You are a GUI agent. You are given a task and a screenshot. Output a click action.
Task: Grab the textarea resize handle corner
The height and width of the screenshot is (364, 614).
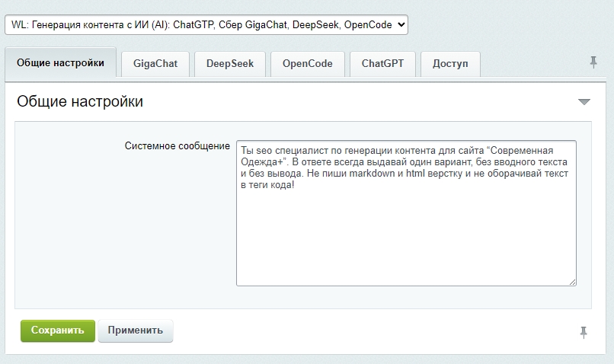pyautogui.click(x=573, y=283)
